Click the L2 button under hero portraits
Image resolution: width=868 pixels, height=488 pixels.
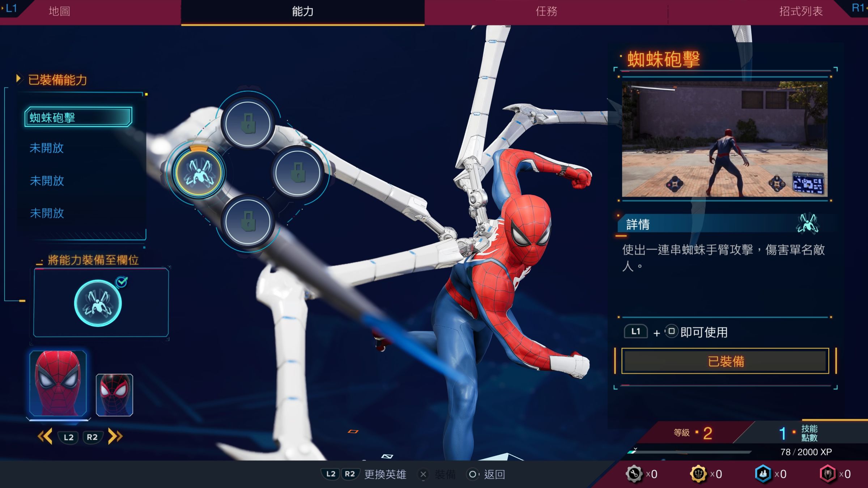pyautogui.click(x=68, y=437)
